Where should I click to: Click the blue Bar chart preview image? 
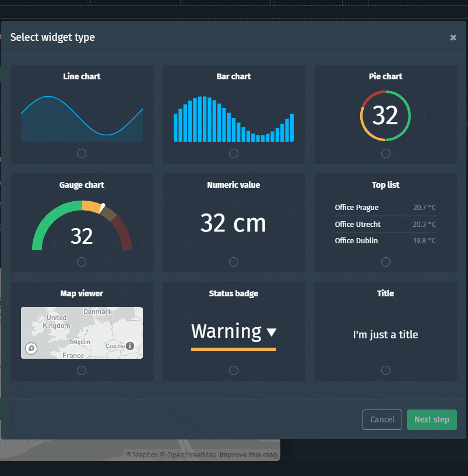click(x=234, y=120)
